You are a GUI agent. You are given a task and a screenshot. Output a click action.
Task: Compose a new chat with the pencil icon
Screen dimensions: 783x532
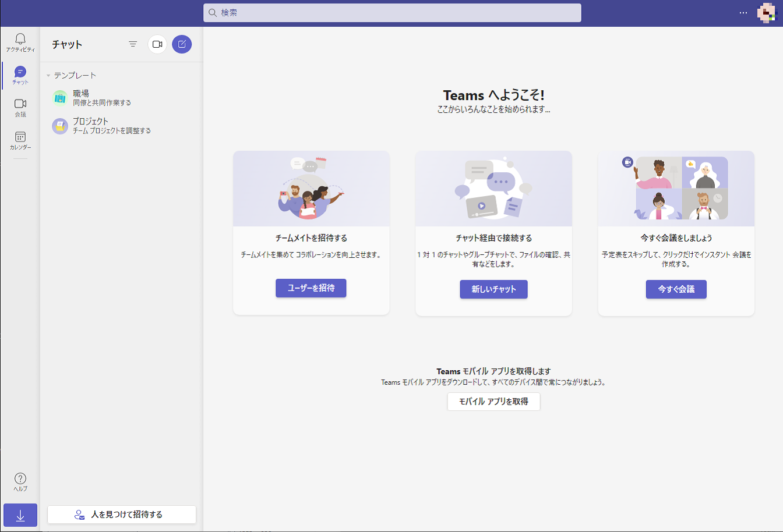[x=181, y=44]
